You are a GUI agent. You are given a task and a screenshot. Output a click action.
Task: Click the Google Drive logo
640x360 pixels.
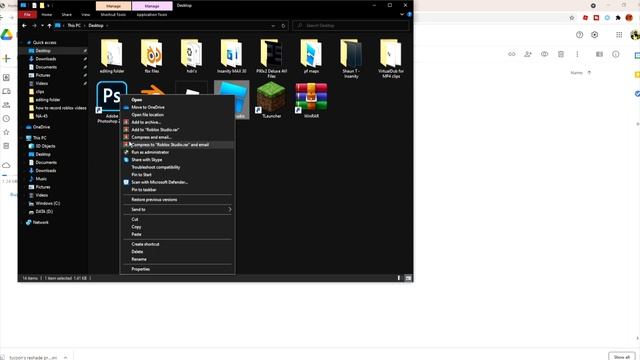[7, 35]
